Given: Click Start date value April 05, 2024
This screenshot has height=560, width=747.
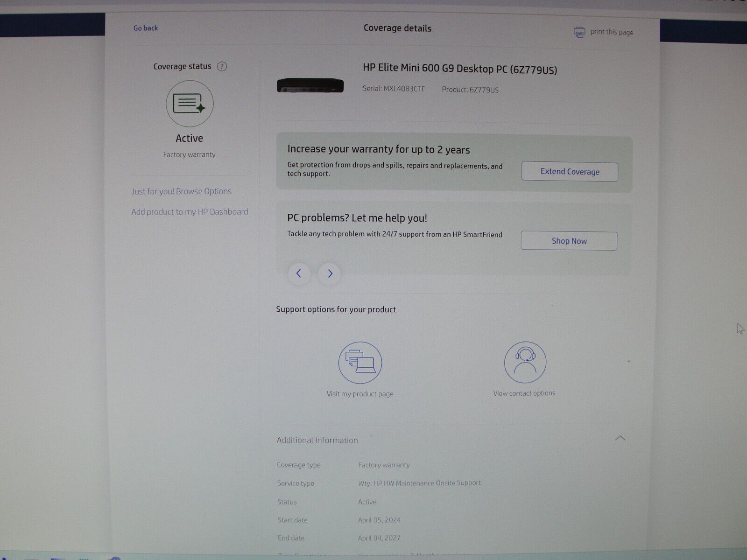Looking at the screenshot, I should [380, 520].
